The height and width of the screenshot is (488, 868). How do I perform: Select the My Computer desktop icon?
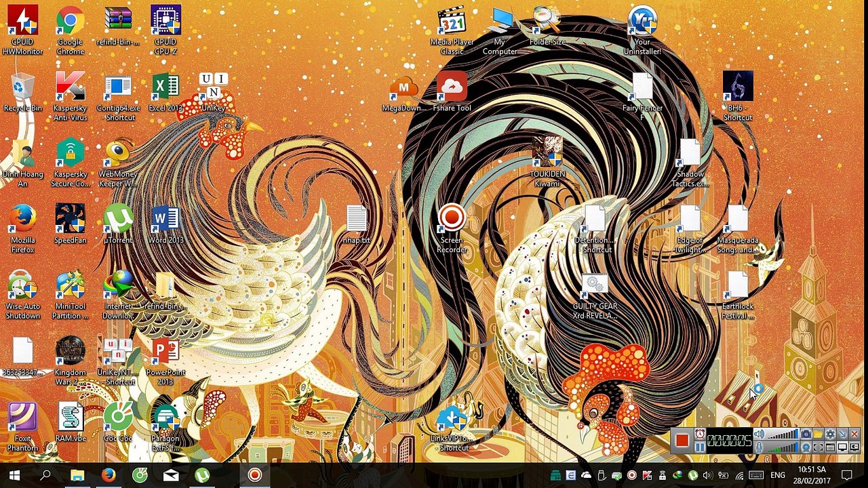tap(500, 30)
